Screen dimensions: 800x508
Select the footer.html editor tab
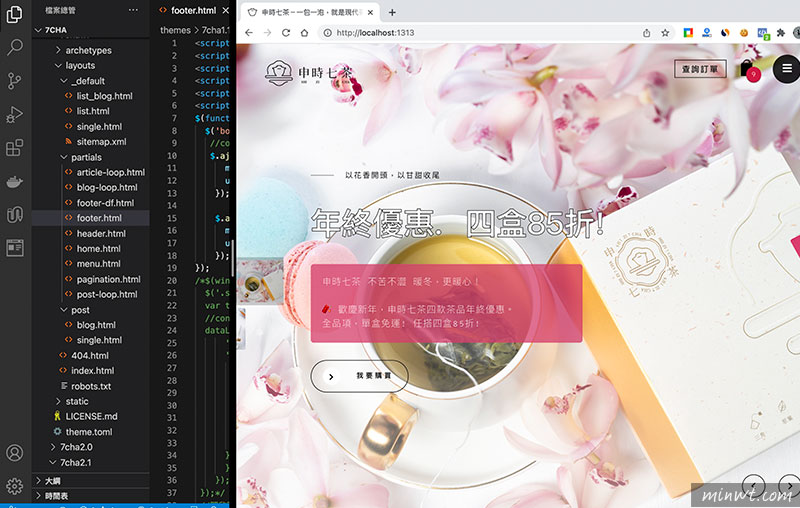pyautogui.click(x=193, y=10)
